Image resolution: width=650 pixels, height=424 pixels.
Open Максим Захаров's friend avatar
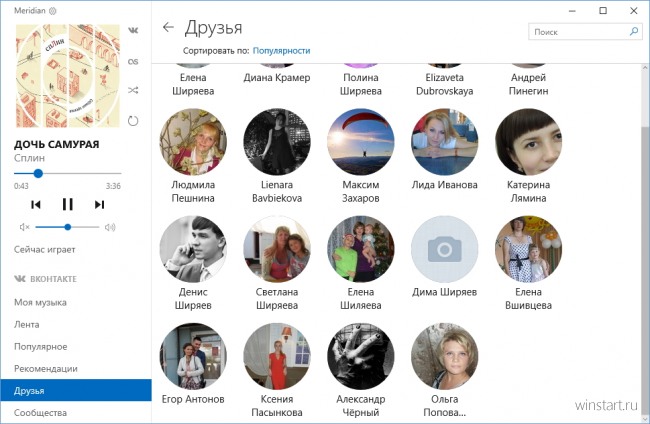(x=361, y=142)
